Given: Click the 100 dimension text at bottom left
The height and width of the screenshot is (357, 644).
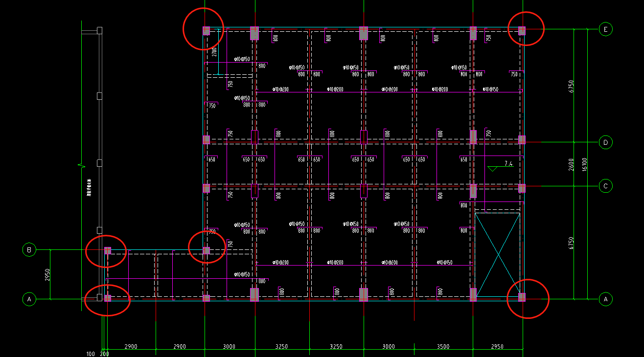Looking at the screenshot, I should click(90, 354).
